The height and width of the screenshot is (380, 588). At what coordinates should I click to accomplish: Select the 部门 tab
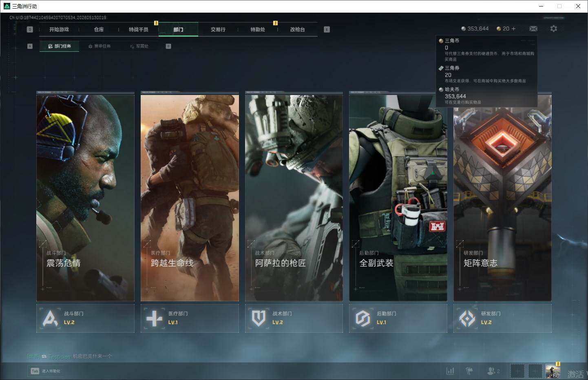click(x=178, y=29)
